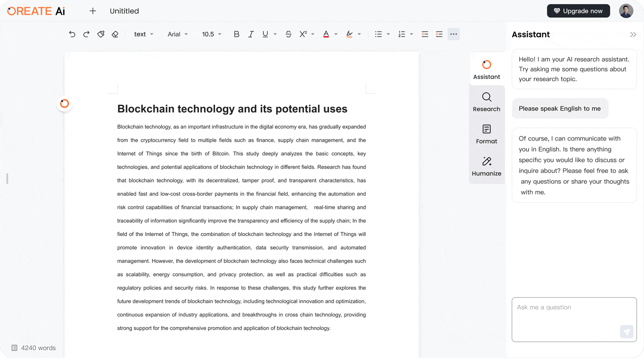Screen dimensions: 644x358
Task: Select the format painter icon
Action: (x=101, y=34)
